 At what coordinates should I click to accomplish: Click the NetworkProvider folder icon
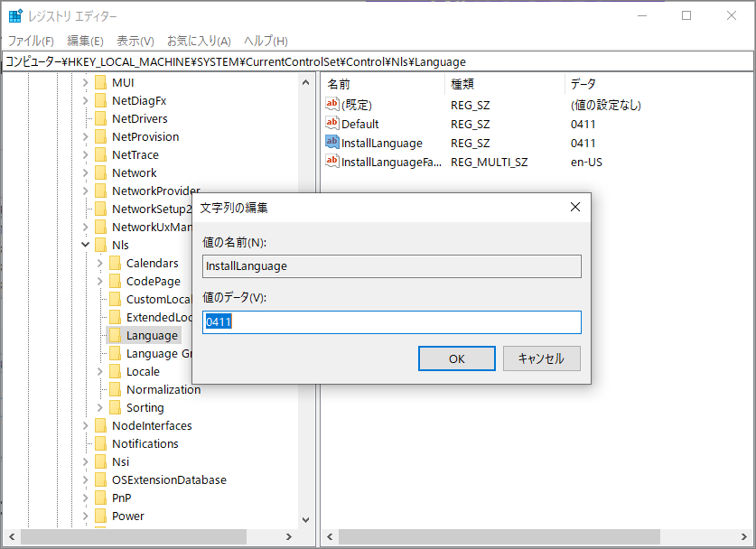pos(101,191)
